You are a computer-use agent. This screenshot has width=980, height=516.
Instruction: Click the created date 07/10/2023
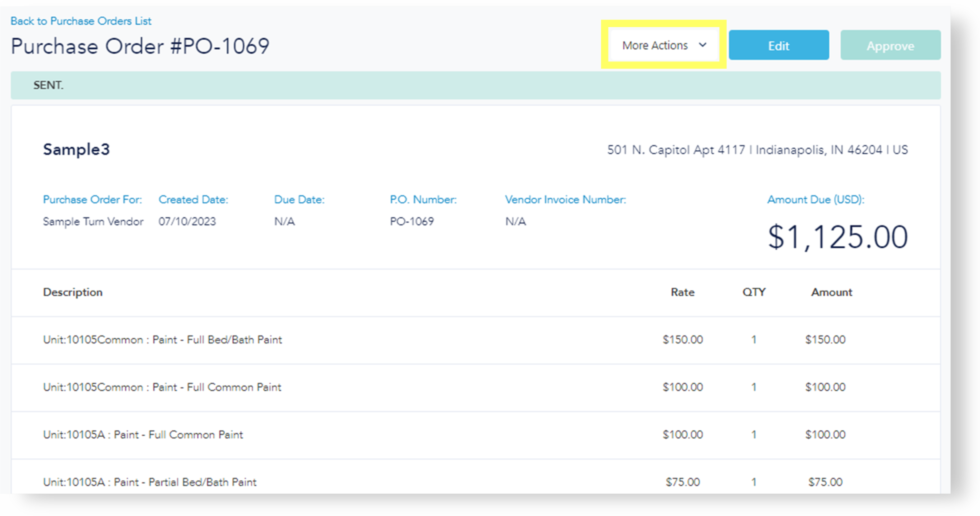click(187, 221)
